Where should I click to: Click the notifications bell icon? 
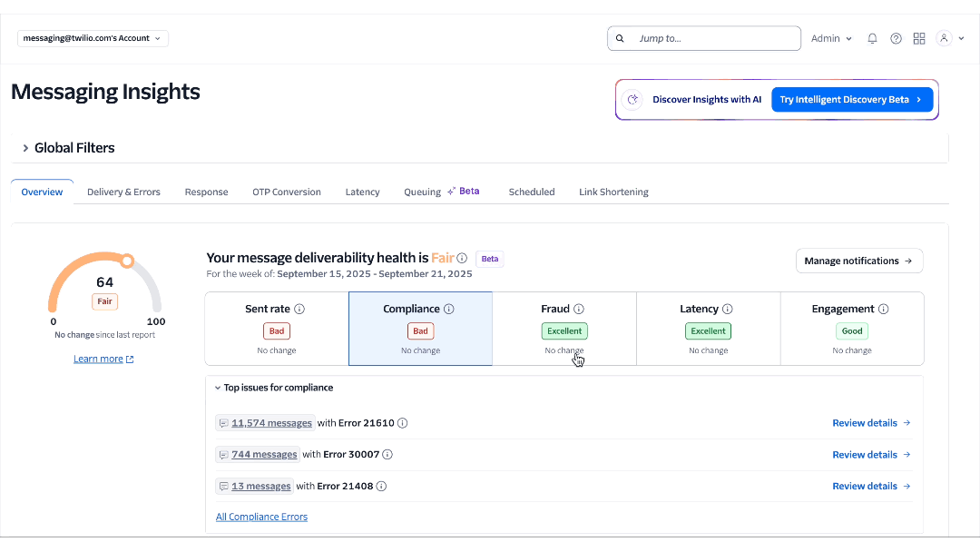click(872, 38)
